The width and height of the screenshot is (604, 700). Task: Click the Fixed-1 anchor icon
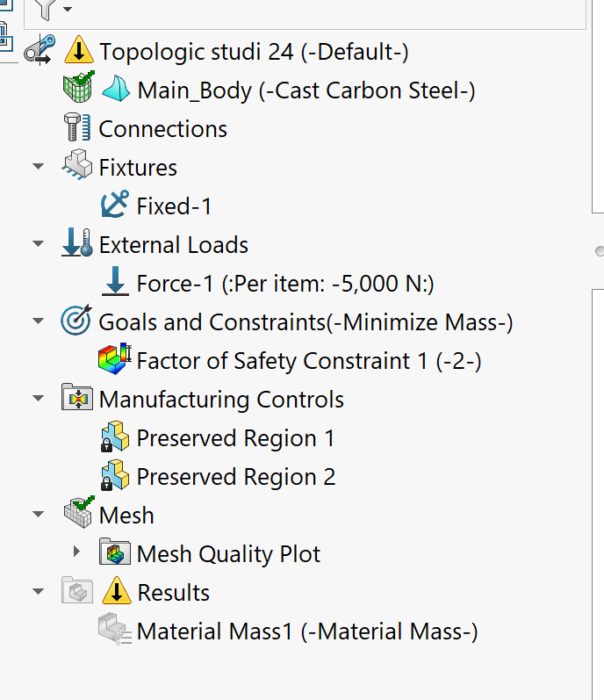(115, 206)
